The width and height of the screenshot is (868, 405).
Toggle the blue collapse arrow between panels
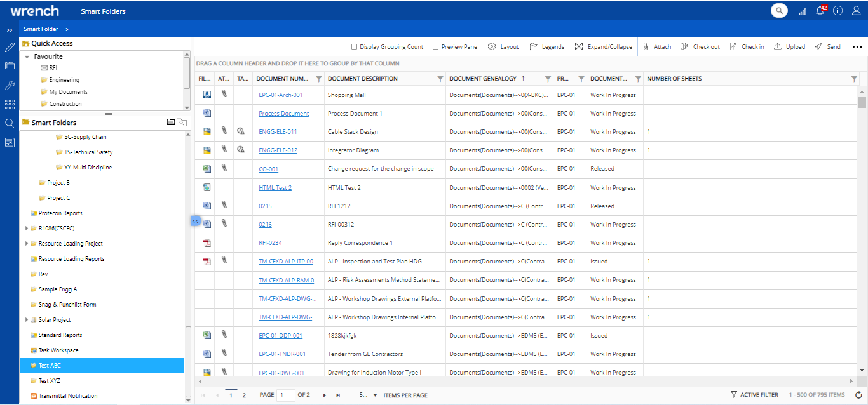coord(195,220)
